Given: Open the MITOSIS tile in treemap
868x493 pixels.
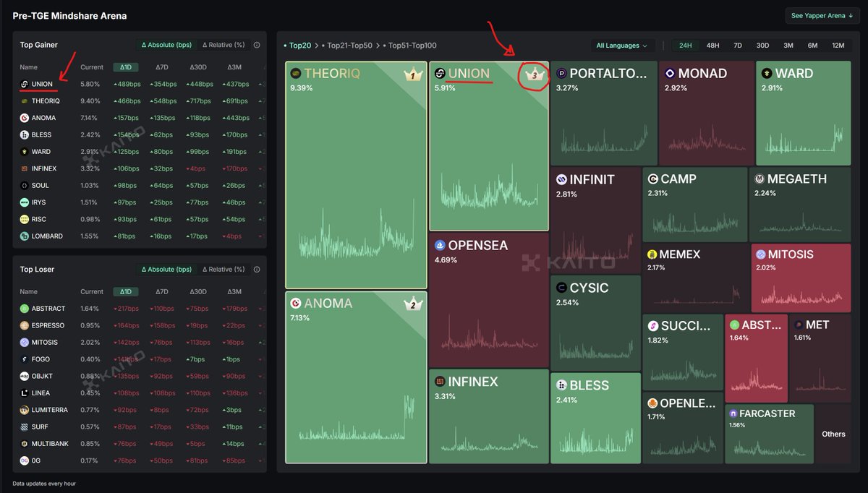Looking at the screenshot, I should tap(801, 278).
